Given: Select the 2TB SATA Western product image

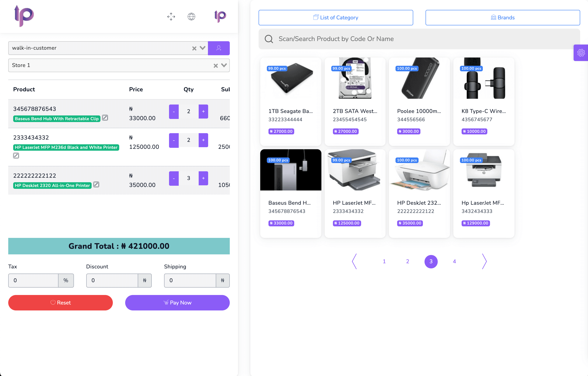Looking at the screenshot, I should (x=355, y=78).
